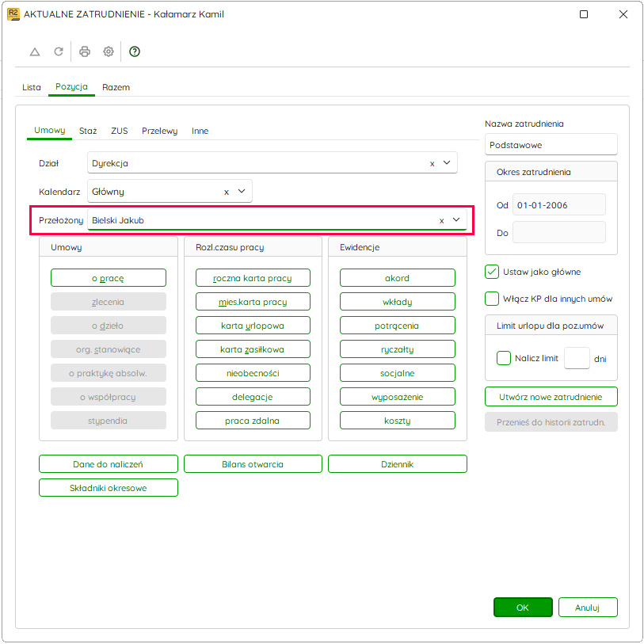Open settings with the gear icon

[109, 51]
